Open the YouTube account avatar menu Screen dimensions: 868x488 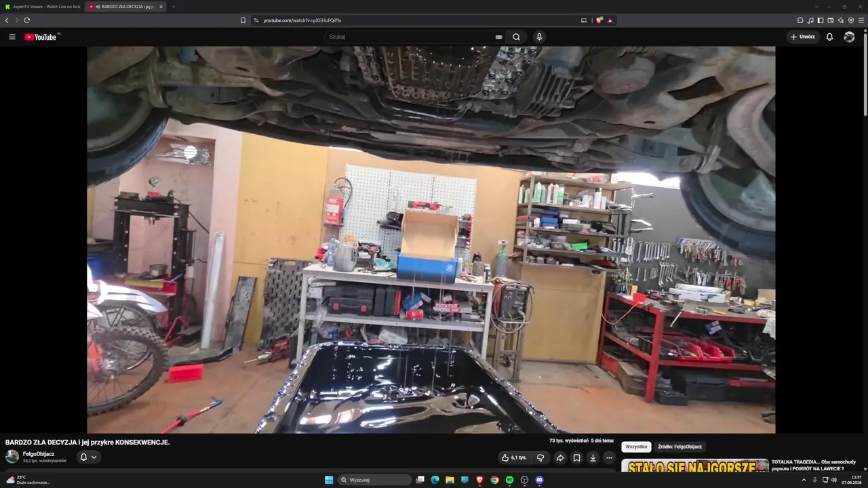849,37
